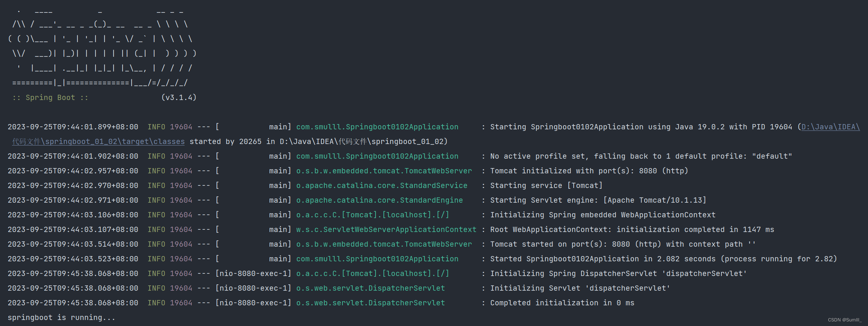The height and width of the screenshot is (326, 868).
Task: Click 'Started Springboot0102Application in 2.082 seconds' message
Action: (x=663, y=259)
